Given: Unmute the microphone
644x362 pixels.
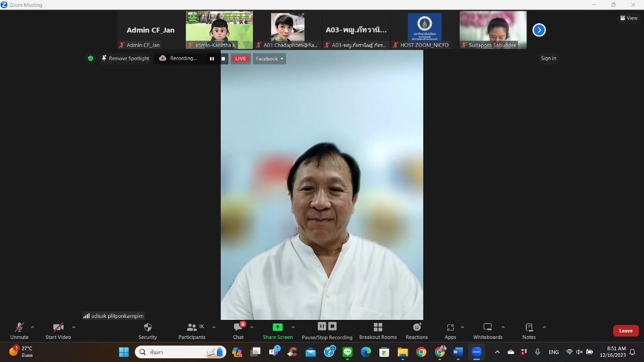Looking at the screenshot, I should tap(19, 331).
